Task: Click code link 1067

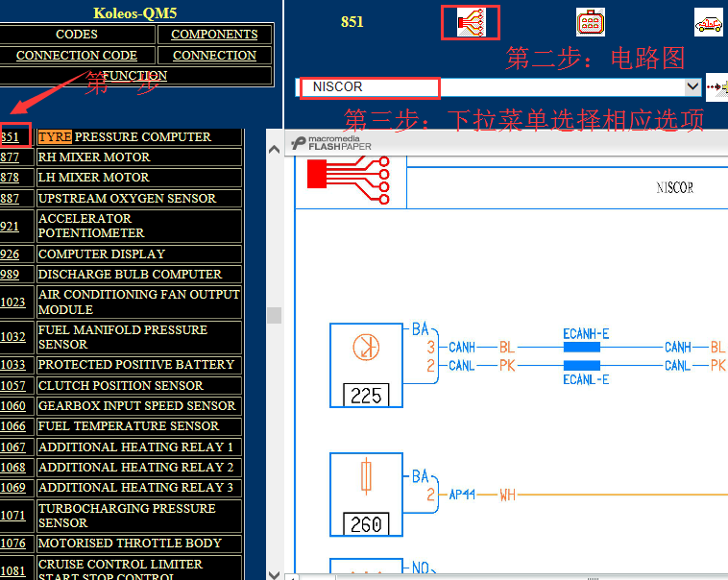Action: click(x=12, y=447)
